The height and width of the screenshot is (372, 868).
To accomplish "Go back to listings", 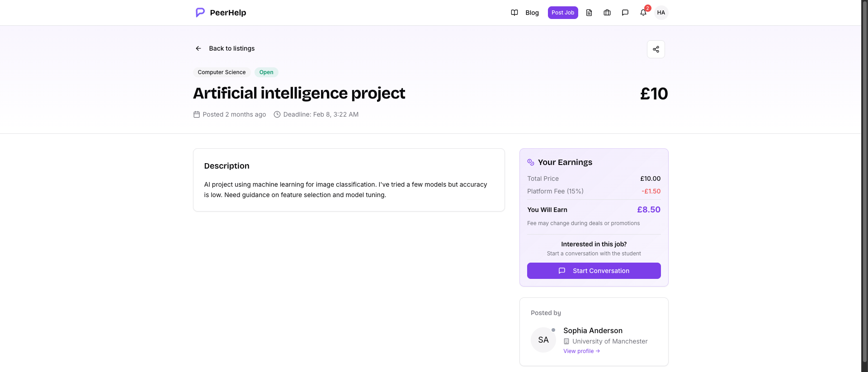I will click(x=231, y=48).
